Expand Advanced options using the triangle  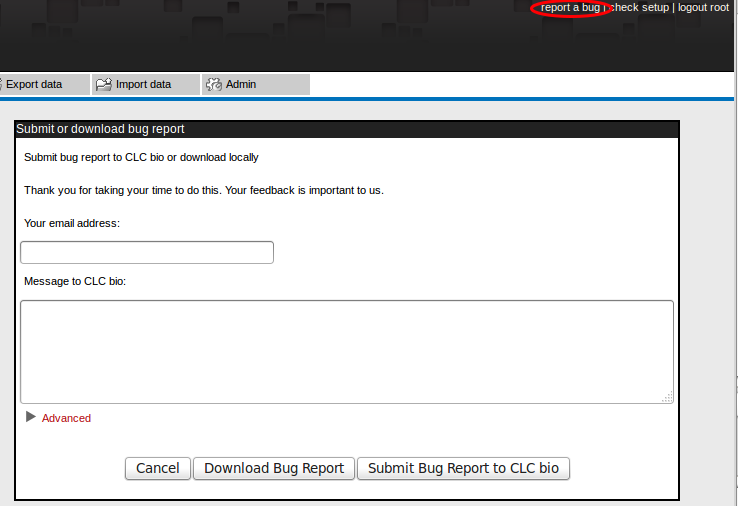click(31, 417)
